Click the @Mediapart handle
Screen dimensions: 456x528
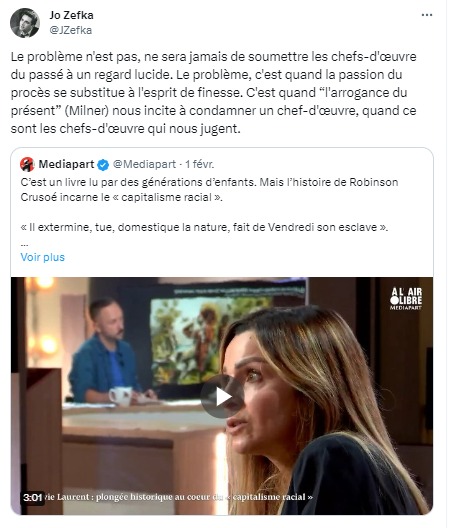click(x=144, y=164)
